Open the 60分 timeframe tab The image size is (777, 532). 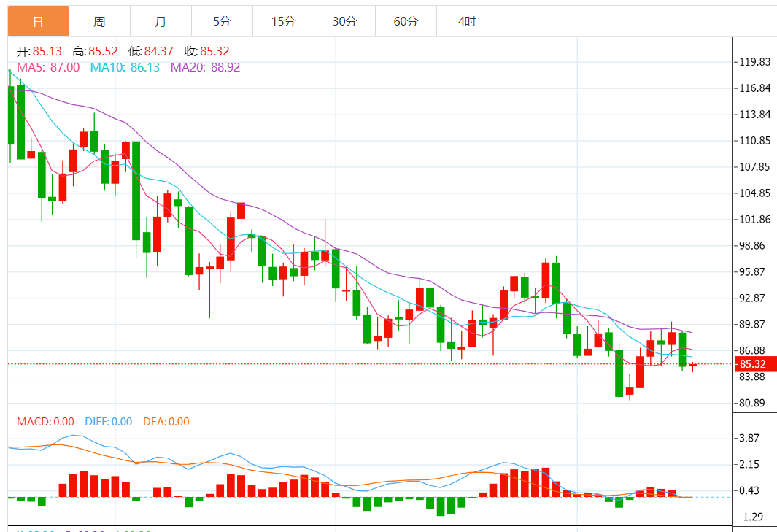[x=406, y=21]
